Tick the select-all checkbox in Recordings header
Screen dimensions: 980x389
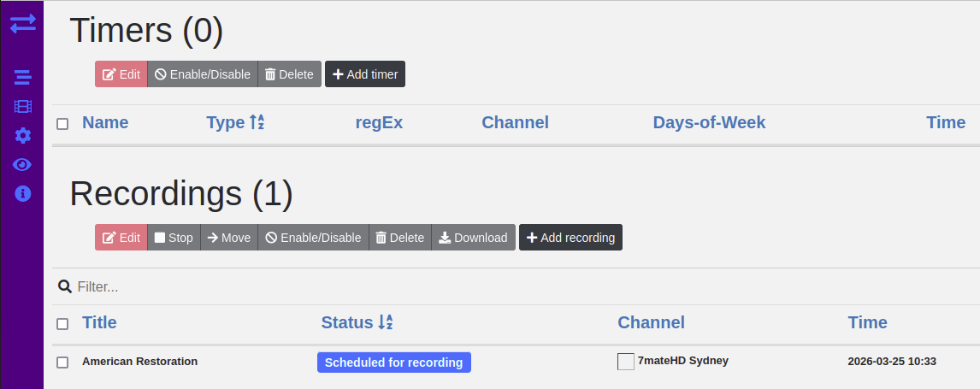[x=62, y=323]
